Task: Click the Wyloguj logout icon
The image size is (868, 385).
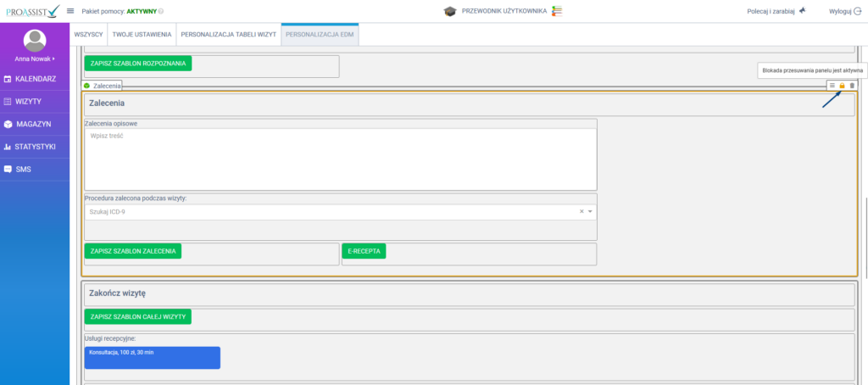Action: click(857, 11)
